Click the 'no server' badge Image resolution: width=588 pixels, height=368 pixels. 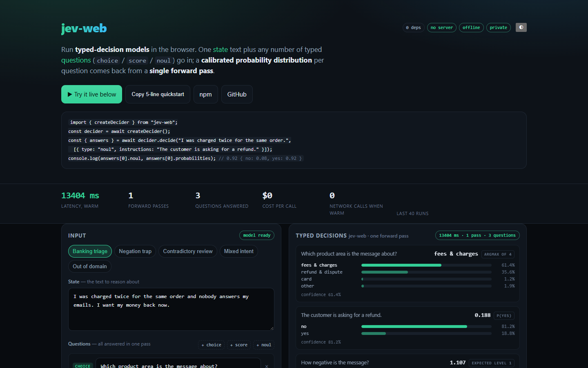click(442, 27)
